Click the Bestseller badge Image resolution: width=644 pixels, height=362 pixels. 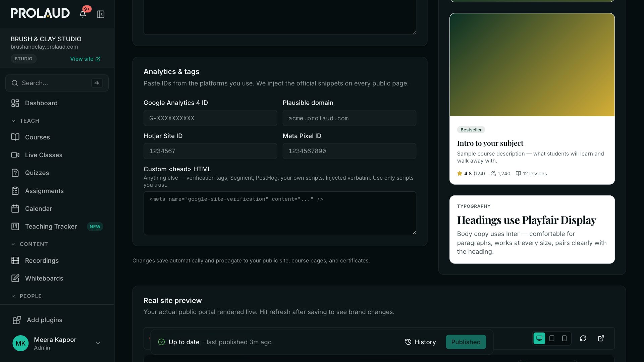pyautogui.click(x=471, y=130)
